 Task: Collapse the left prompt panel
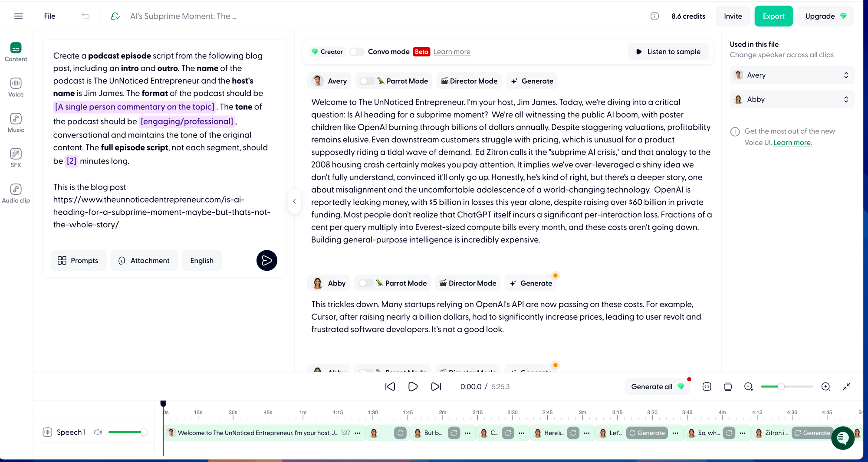tap(294, 201)
